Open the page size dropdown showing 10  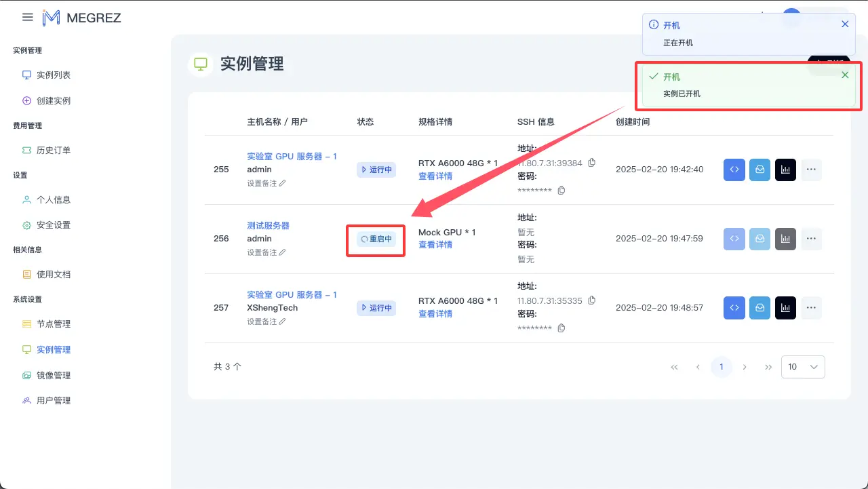click(x=803, y=366)
